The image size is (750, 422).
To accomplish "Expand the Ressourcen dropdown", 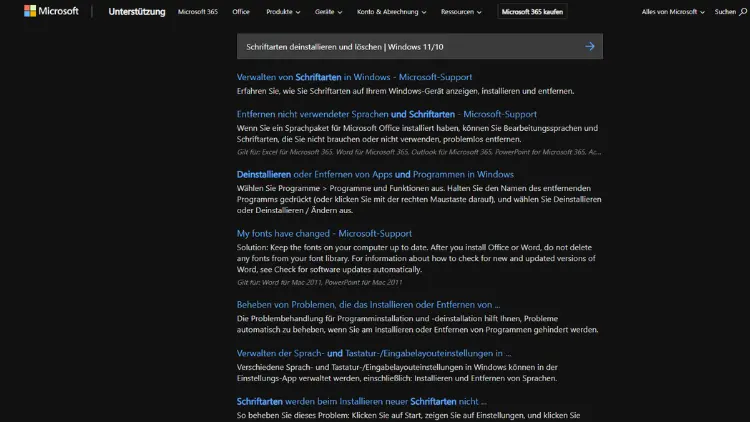I will point(461,11).
